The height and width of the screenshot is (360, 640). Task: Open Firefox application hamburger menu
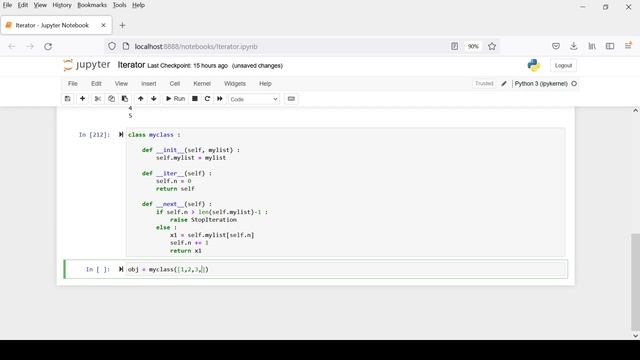coord(628,46)
